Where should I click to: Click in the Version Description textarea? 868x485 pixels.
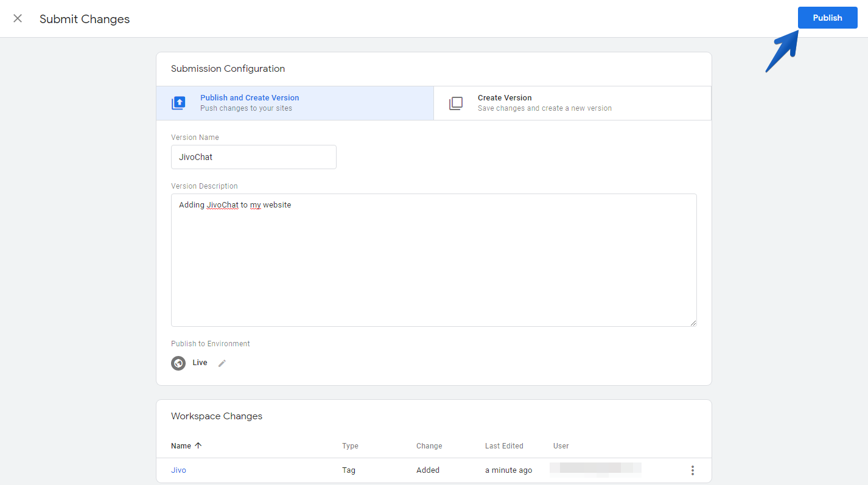pyautogui.click(x=434, y=260)
